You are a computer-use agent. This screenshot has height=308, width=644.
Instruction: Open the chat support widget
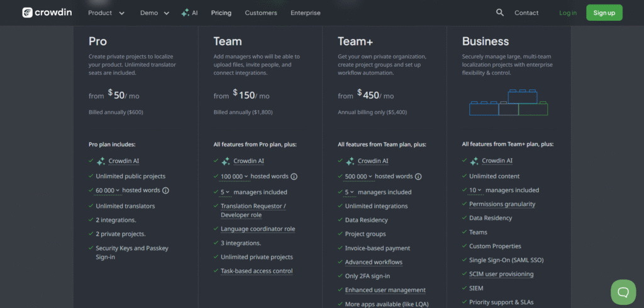click(623, 292)
